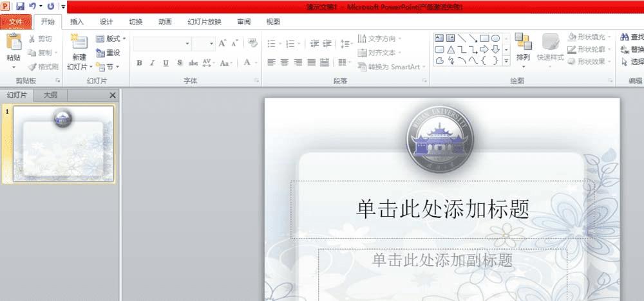Image resolution: width=644 pixels, height=301 pixels.
Task: Click the 形状效果 shape effects button
Action: click(x=588, y=62)
